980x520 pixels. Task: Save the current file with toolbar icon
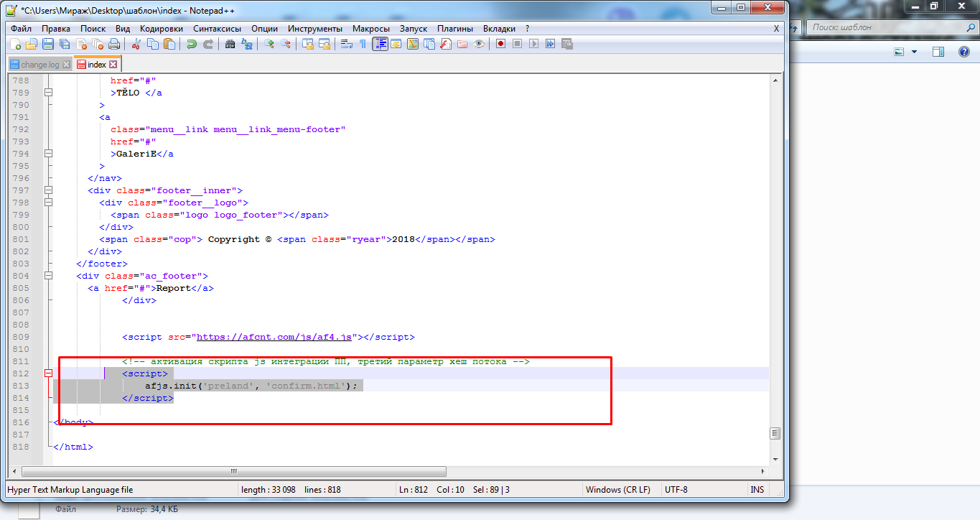coord(48,44)
